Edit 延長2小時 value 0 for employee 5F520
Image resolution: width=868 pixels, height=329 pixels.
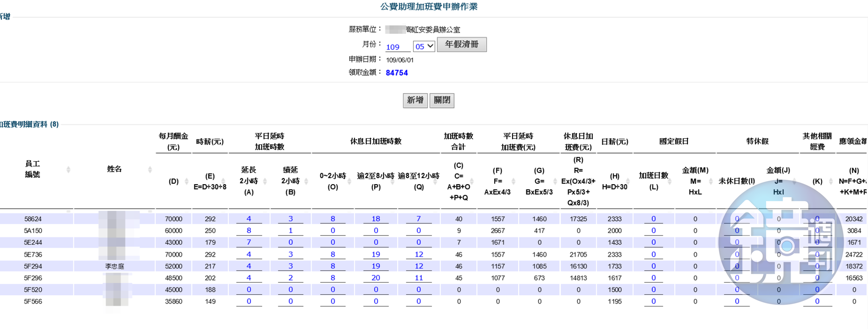coord(249,290)
